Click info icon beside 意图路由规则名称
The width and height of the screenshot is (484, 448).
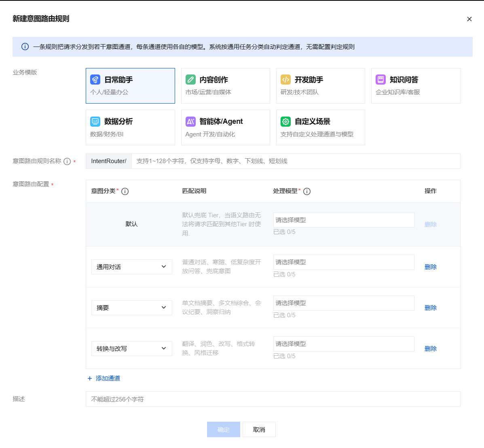67,161
